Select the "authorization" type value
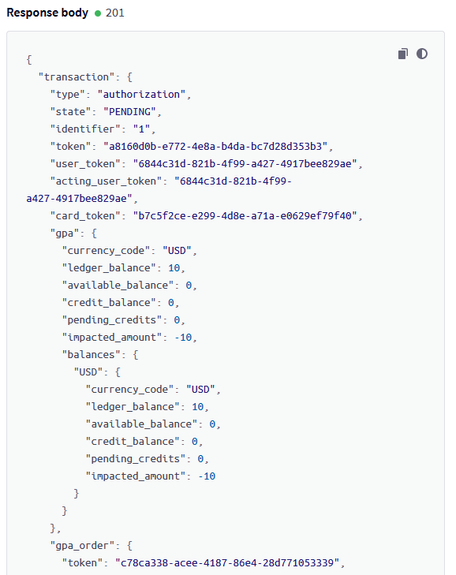 click(x=141, y=94)
